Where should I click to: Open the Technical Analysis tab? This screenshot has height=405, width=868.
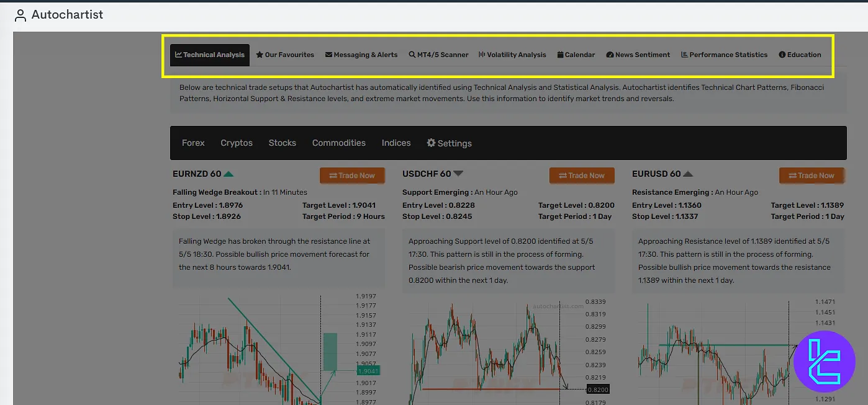pyautogui.click(x=210, y=55)
